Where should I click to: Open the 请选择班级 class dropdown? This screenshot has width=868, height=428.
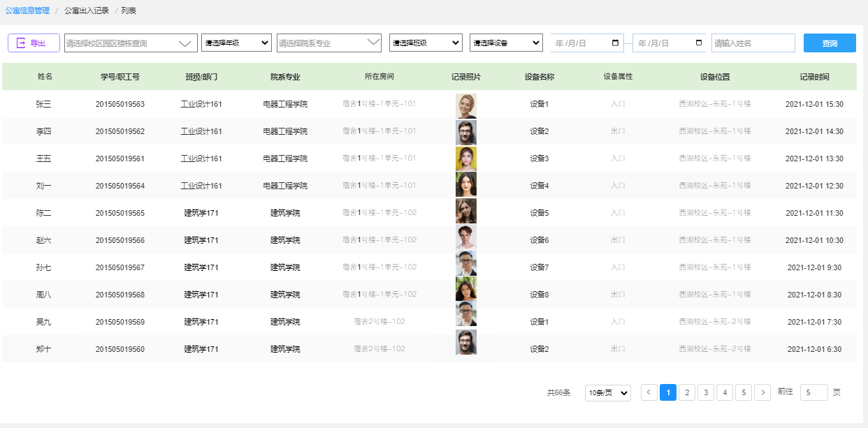click(x=426, y=43)
